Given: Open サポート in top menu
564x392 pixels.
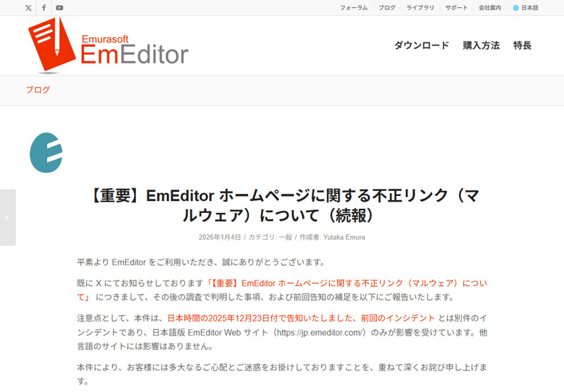Looking at the screenshot, I should pyautogui.click(x=456, y=8).
